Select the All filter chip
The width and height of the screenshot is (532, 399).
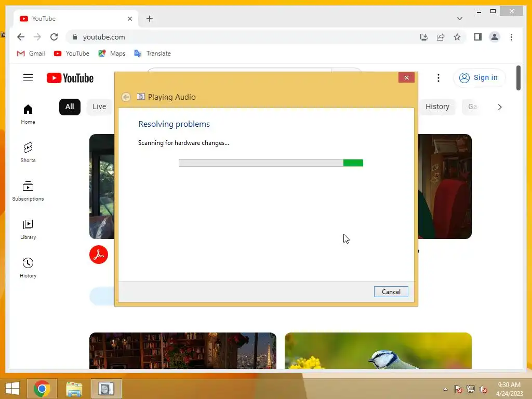click(70, 107)
